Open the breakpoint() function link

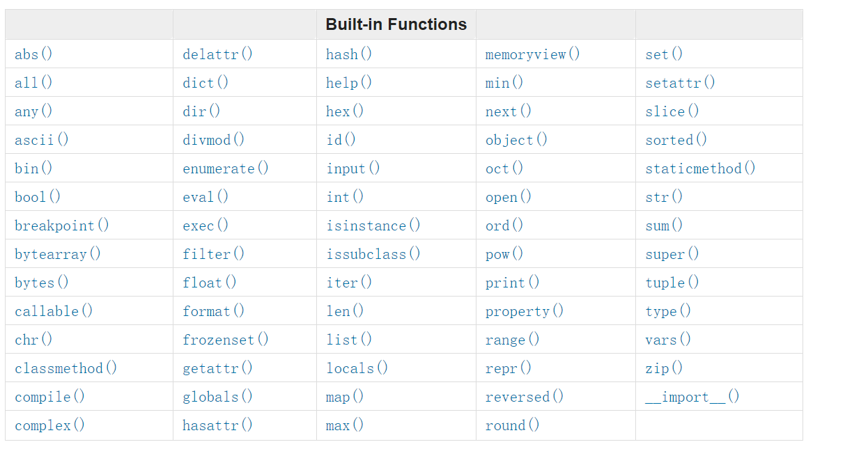pos(62,226)
